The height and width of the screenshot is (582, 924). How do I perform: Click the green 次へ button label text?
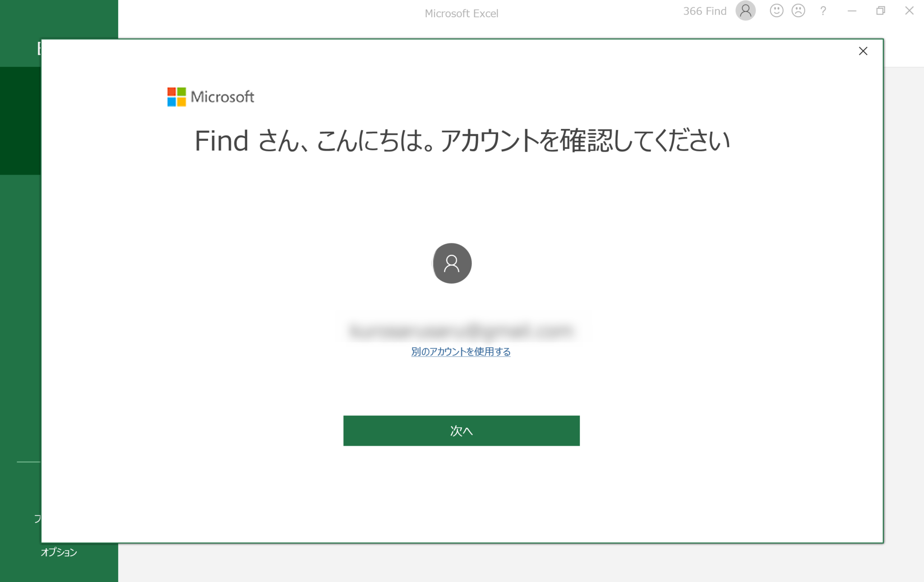[x=461, y=431]
